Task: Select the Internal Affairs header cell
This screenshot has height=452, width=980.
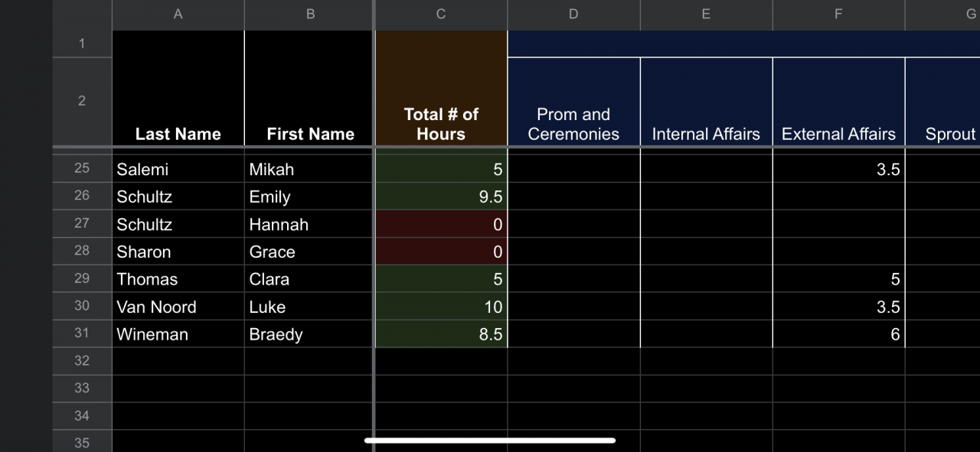Action: click(706, 101)
